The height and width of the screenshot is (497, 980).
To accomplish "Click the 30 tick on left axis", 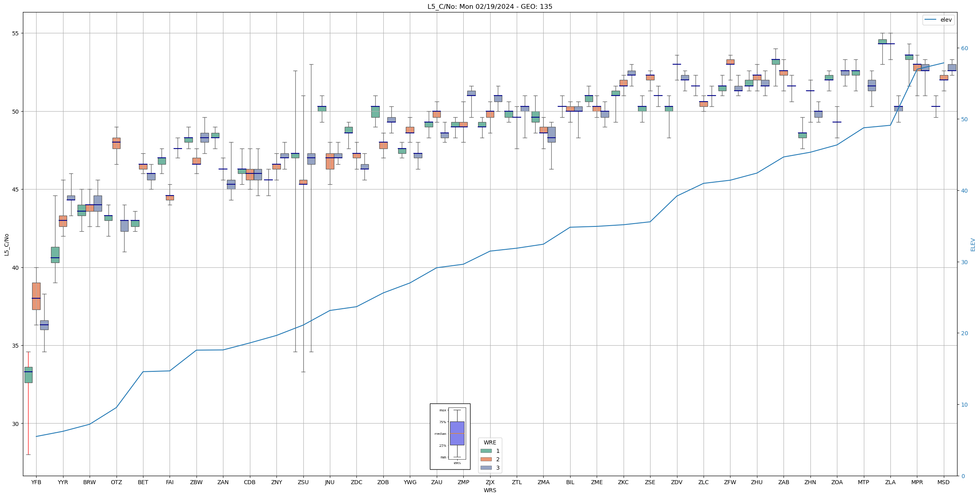I will (x=15, y=424).
